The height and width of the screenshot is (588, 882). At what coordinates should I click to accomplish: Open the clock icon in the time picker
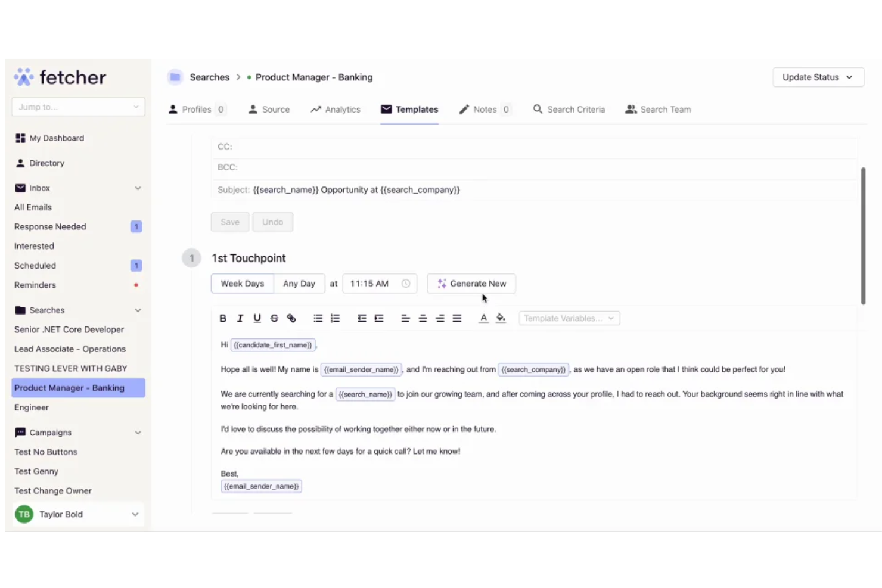pyautogui.click(x=406, y=284)
